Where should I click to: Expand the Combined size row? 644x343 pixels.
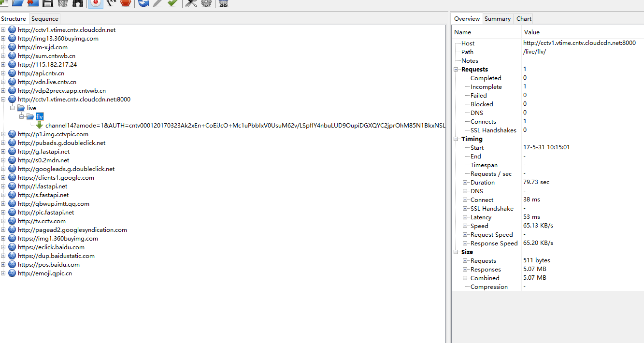pos(465,278)
